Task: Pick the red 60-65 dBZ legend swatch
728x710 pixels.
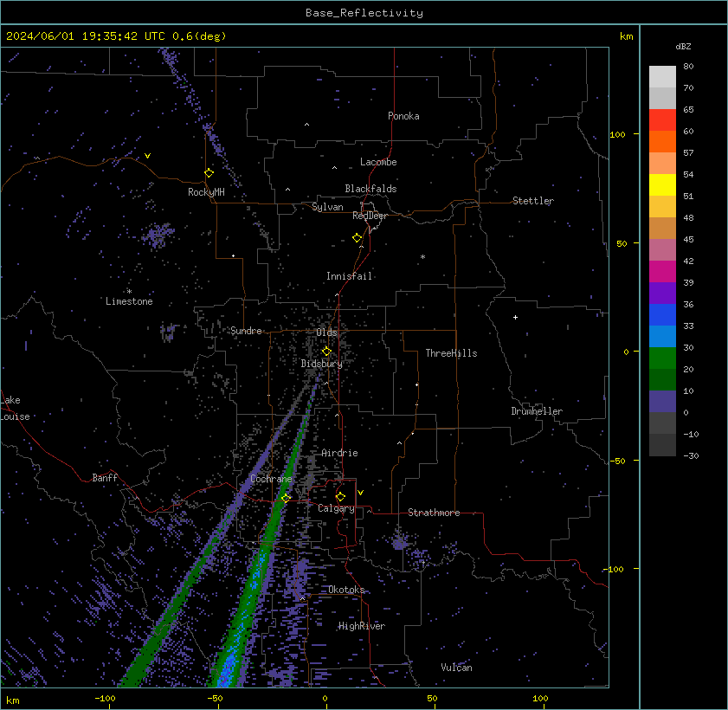Action: [662, 119]
